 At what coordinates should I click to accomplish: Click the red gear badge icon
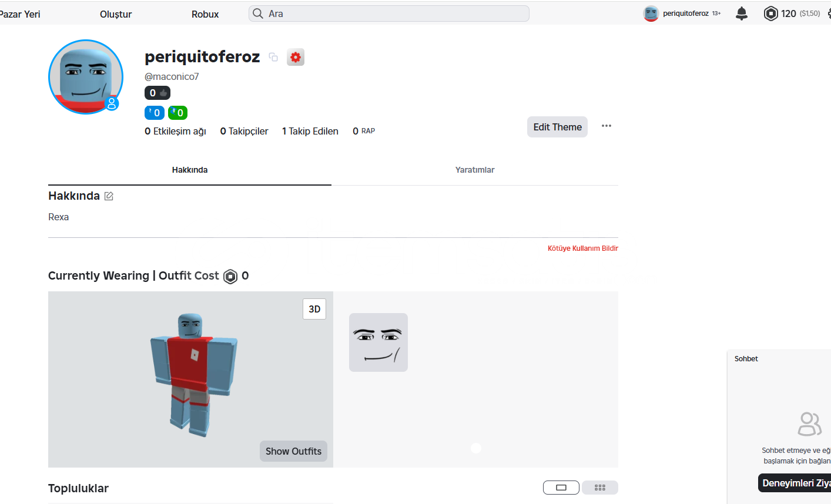click(x=296, y=57)
